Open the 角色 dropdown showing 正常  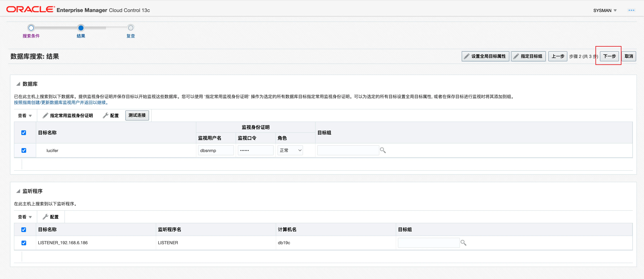point(290,150)
